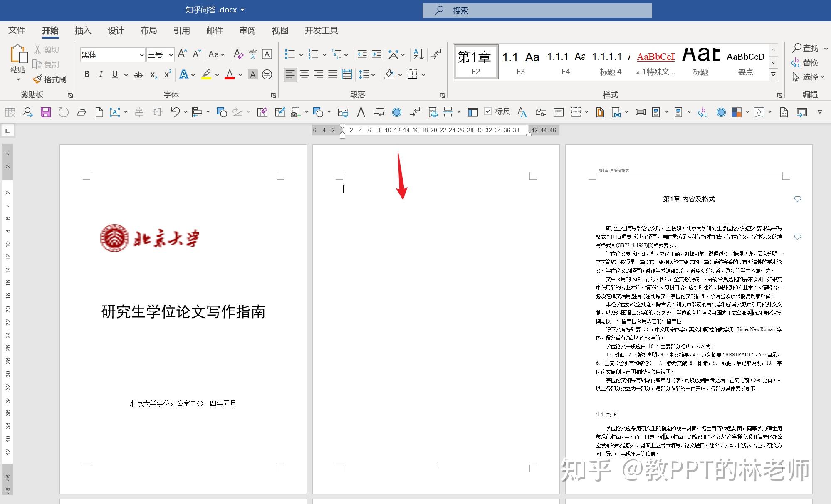Click the sort (A-Z) icon

(418, 54)
